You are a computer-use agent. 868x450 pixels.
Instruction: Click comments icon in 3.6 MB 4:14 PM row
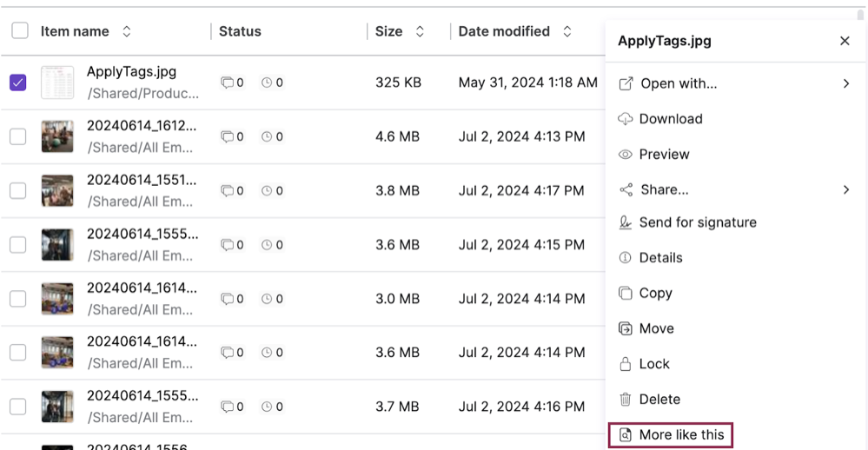pyautogui.click(x=227, y=353)
